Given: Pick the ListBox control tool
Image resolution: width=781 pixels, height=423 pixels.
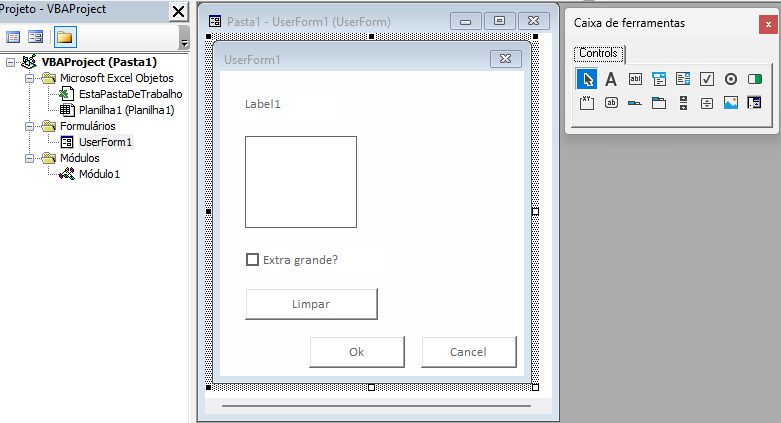Looking at the screenshot, I should 683,79.
